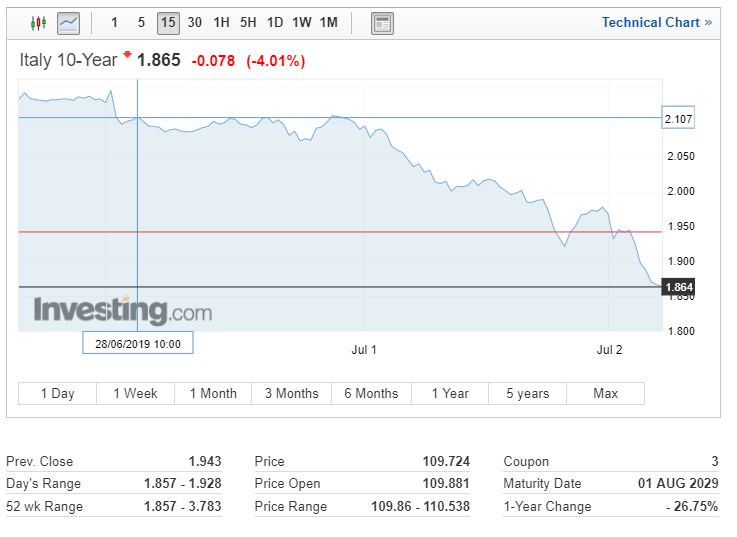View the 3 Months range
This screenshot has height=537, width=737.
(x=291, y=393)
